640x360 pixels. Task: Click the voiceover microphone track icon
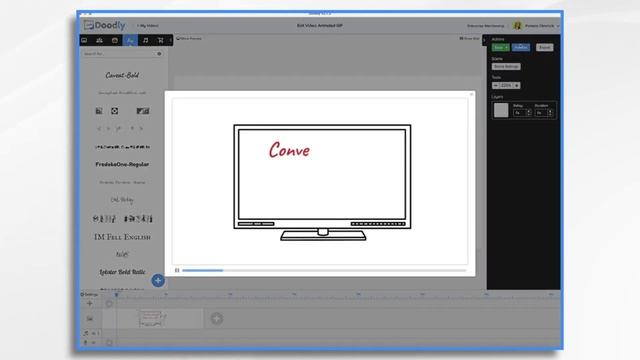[x=86, y=342]
